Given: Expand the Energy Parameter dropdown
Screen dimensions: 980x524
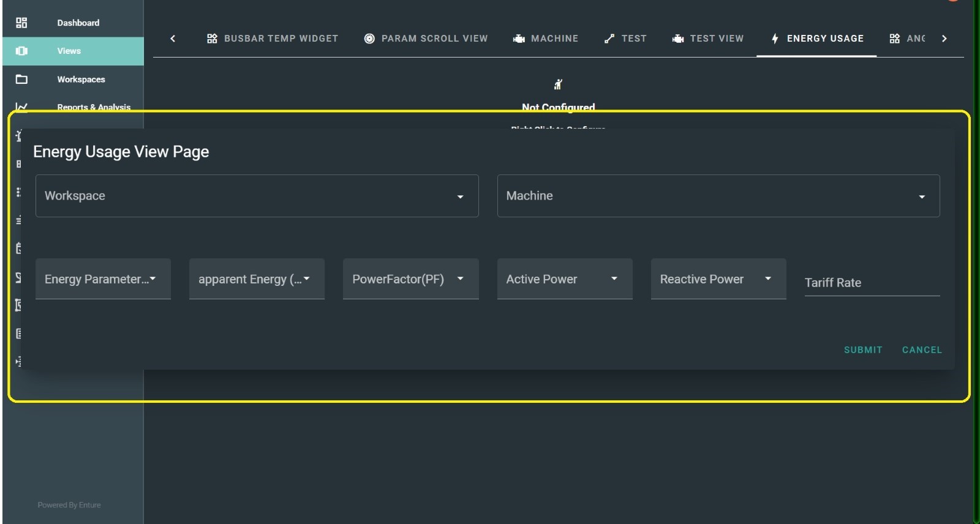Looking at the screenshot, I should pos(103,279).
